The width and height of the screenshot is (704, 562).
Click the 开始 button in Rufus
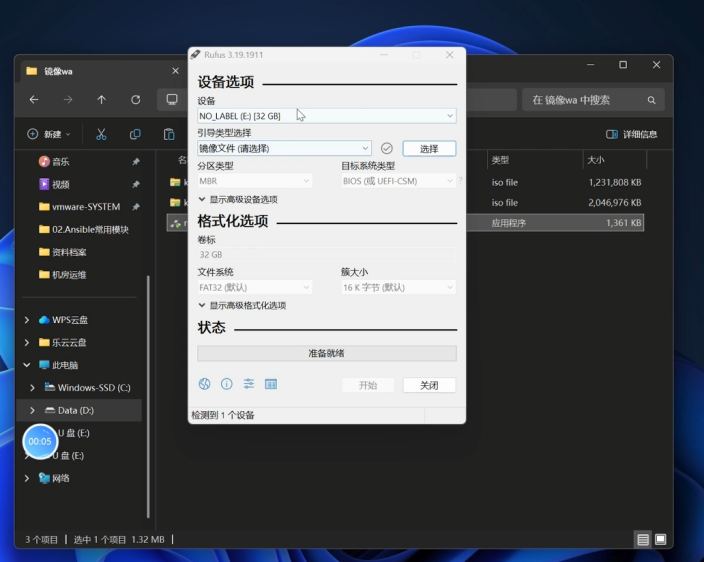(368, 385)
